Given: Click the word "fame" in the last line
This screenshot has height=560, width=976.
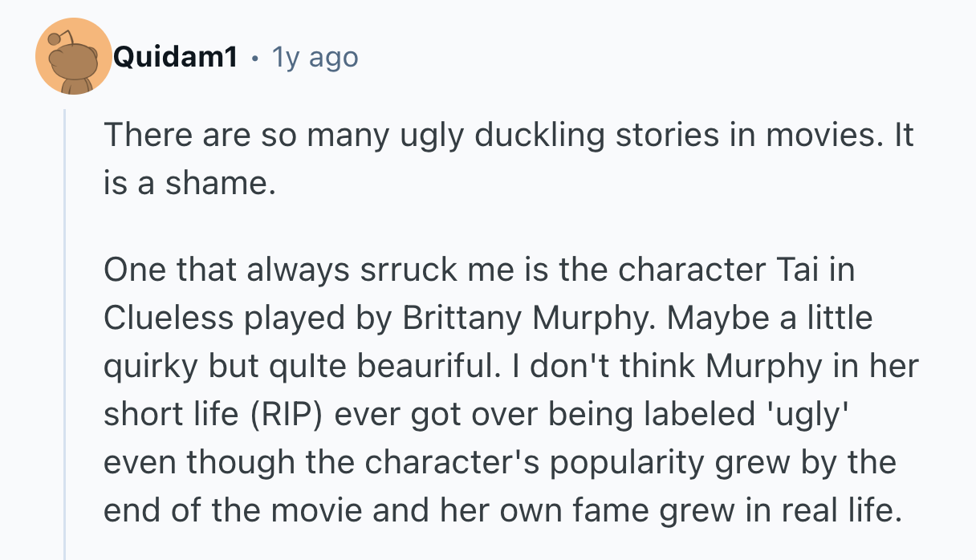Looking at the screenshot, I should 618,510.
